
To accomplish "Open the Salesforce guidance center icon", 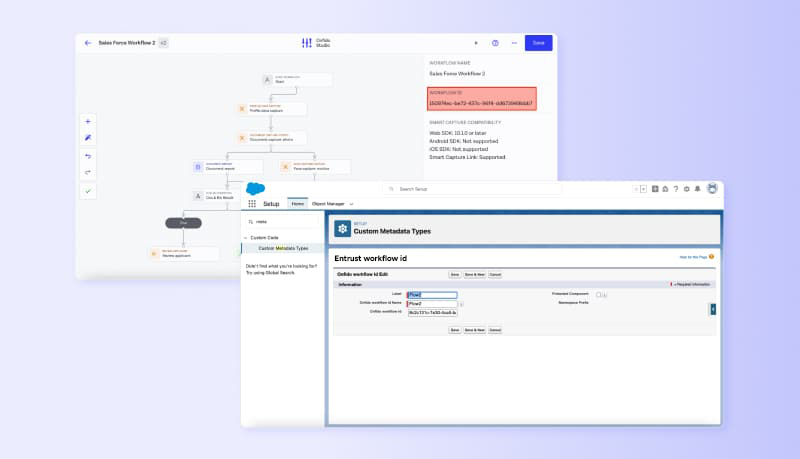I will [x=665, y=189].
